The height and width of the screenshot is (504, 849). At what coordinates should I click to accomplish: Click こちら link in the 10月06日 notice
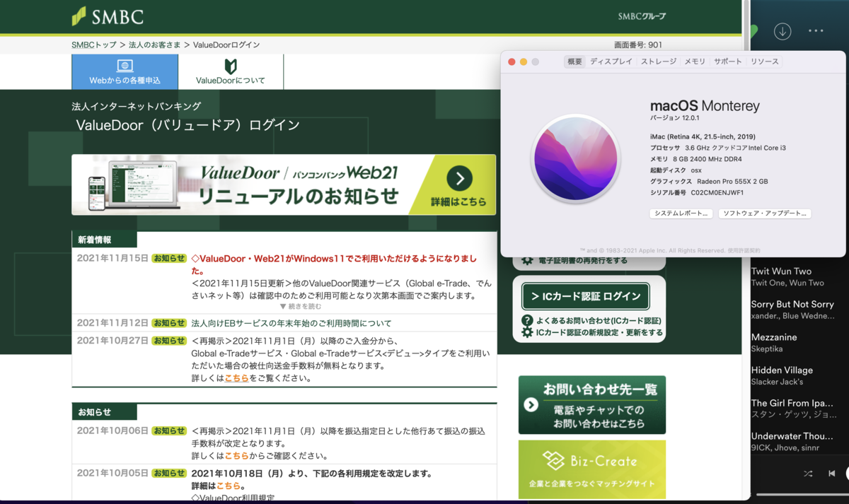click(x=237, y=455)
